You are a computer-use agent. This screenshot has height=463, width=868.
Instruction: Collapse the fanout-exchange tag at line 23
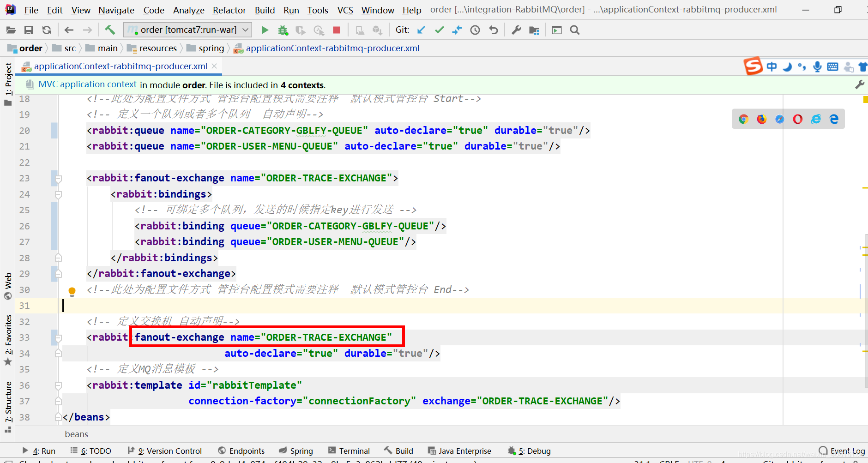pyautogui.click(x=58, y=179)
